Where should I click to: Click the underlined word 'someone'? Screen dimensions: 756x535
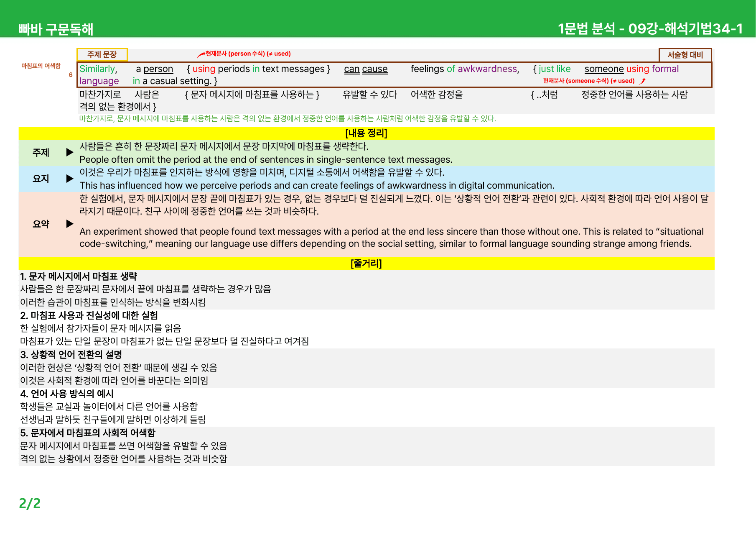(x=604, y=69)
